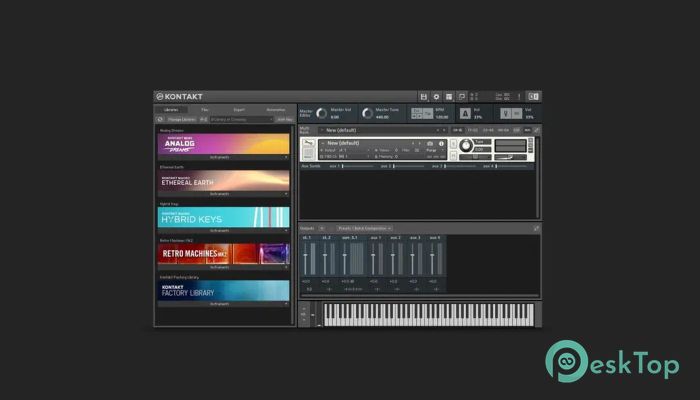The width and height of the screenshot is (700, 400).
Task: Open Analog Dreams library banner
Action: pos(223,144)
